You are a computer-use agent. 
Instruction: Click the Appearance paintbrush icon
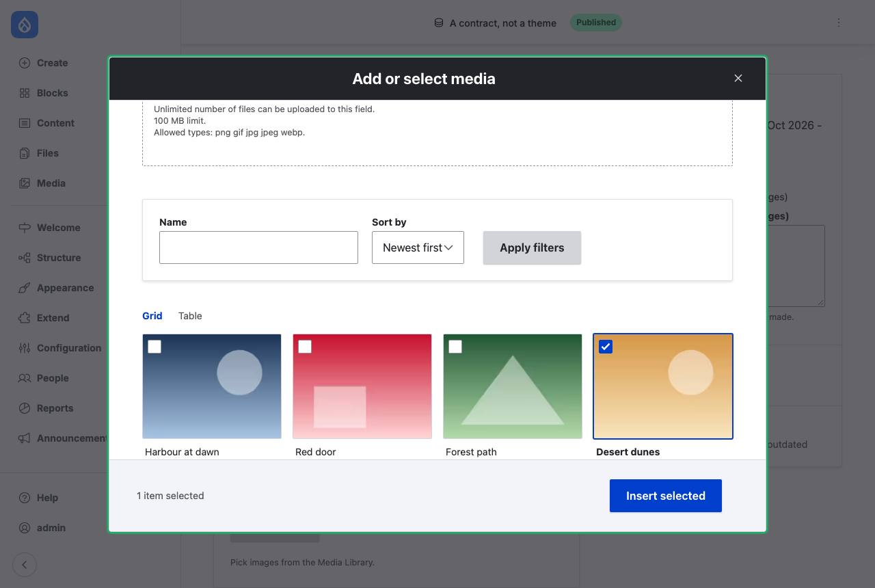25,288
